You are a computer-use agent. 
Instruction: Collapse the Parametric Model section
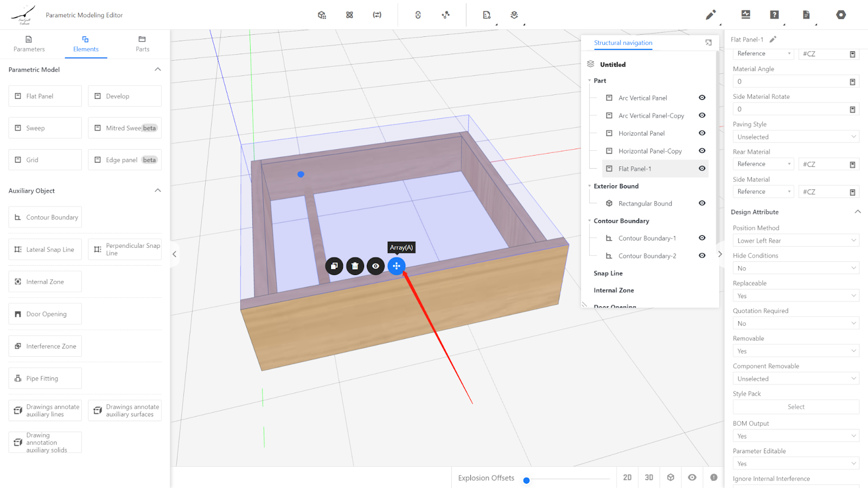click(158, 69)
